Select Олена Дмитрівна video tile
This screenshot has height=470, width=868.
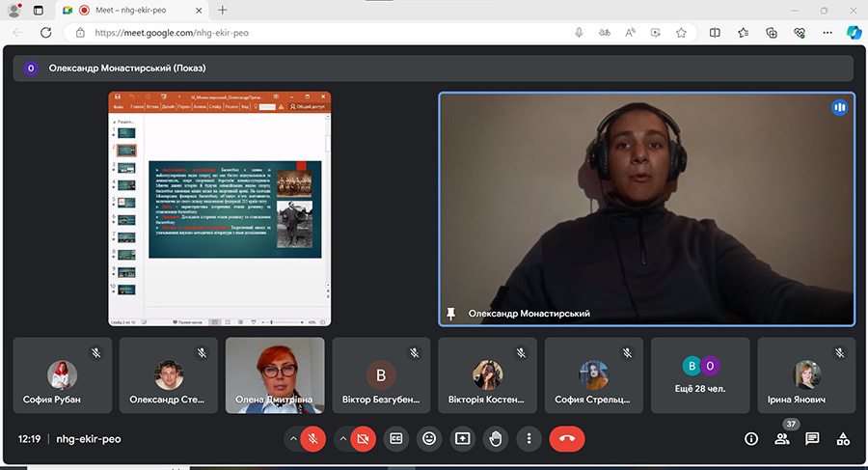point(275,375)
